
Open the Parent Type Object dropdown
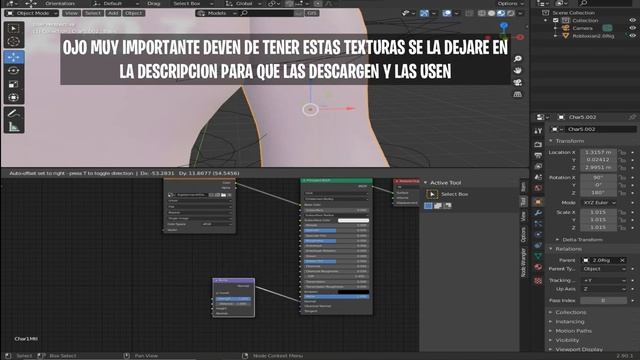(x=603, y=269)
